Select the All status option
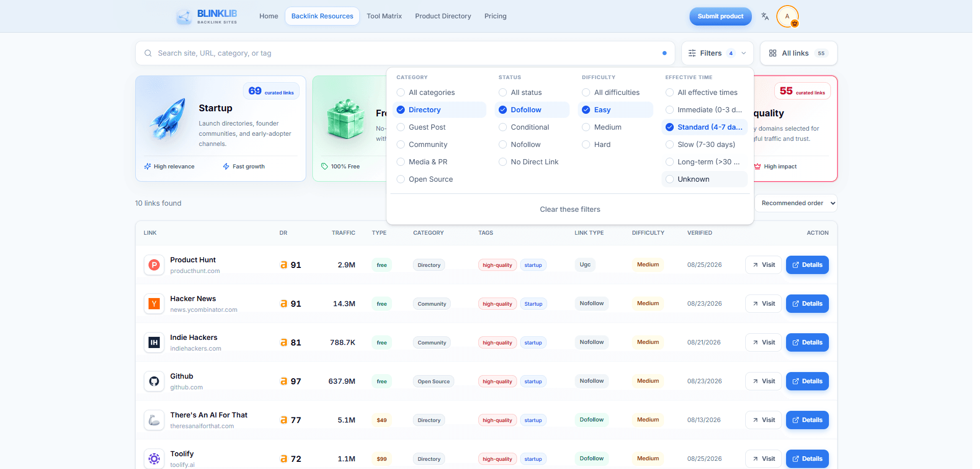Screen dimensions: 980x469 click(x=532, y=92)
